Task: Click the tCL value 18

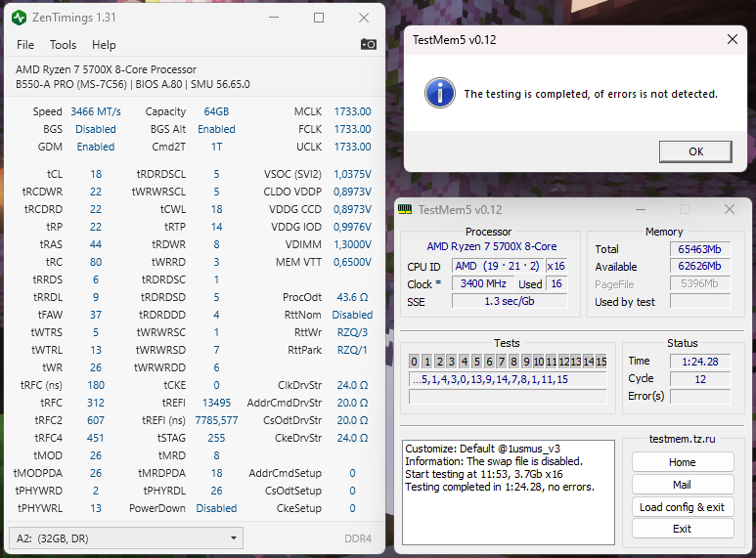Action: (96, 174)
